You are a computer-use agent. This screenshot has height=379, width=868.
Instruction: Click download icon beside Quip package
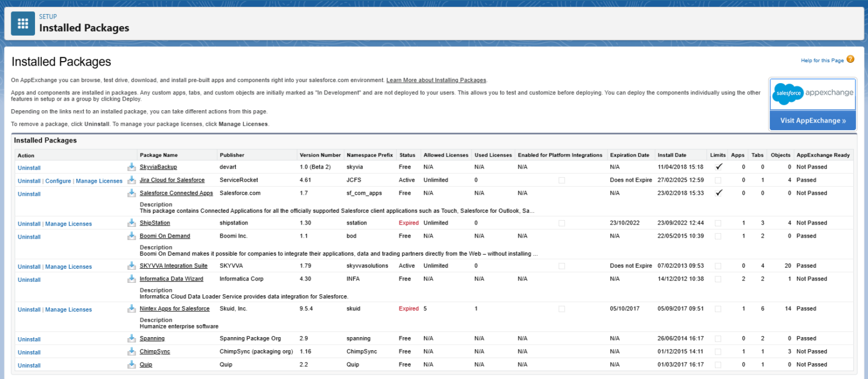click(x=132, y=365)
